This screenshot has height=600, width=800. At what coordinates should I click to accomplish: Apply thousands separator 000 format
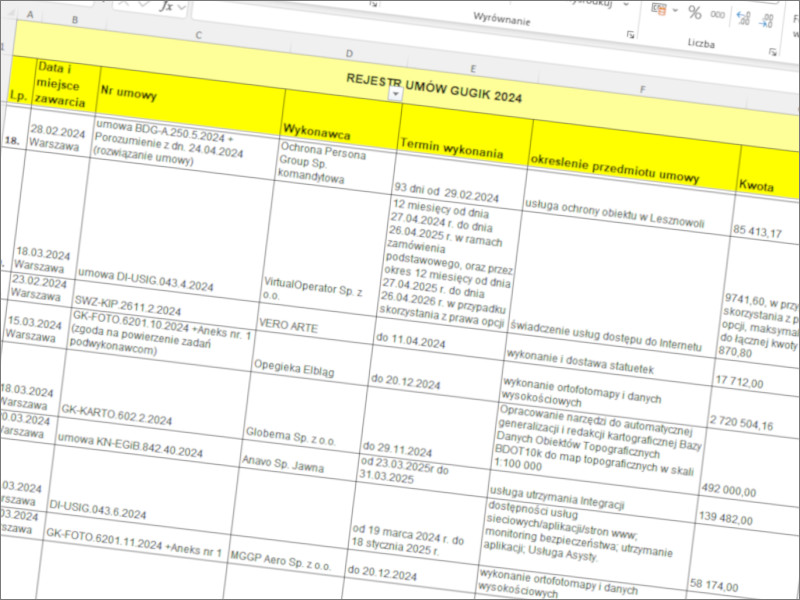point(717,15)
